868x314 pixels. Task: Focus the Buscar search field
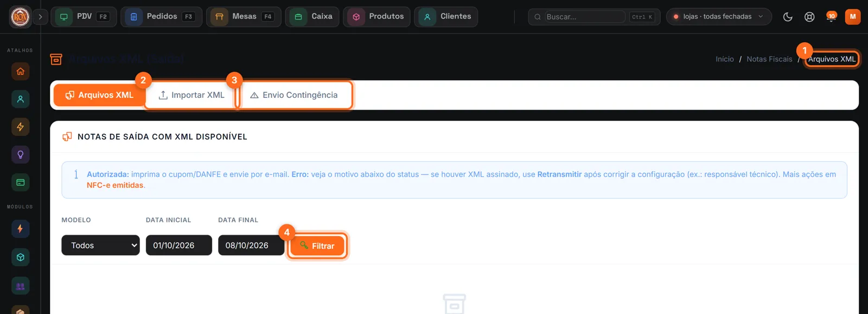[585, 17]
